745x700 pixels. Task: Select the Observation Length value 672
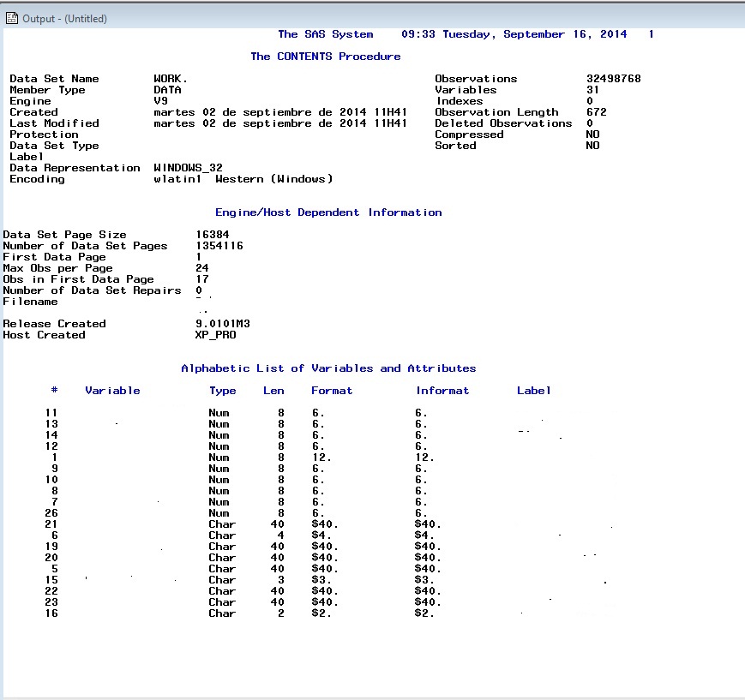pyautogui.click(x=596, y=112)
